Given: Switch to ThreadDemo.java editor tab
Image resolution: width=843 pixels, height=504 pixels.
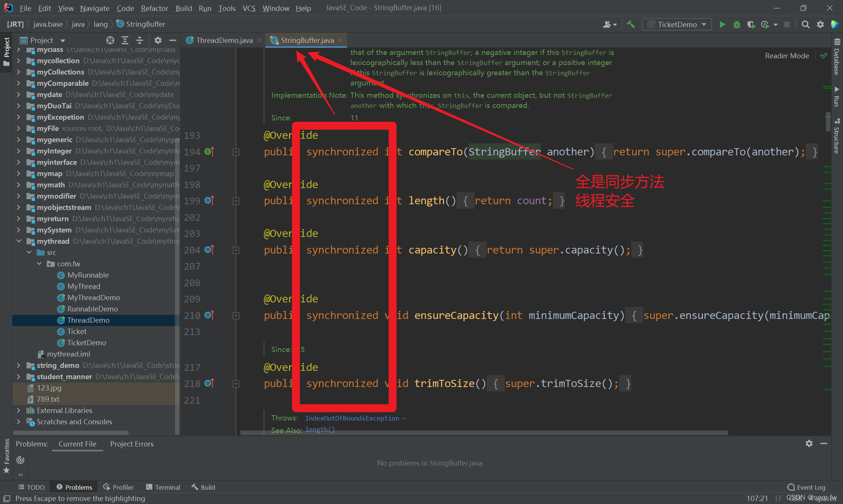Looking at the screenshot, I should click(224, 40).
